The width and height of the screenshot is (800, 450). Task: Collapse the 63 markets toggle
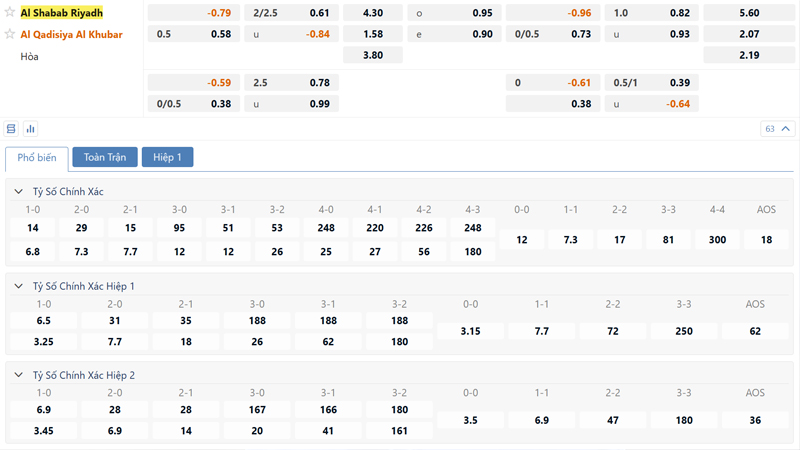tap(778, 129)
